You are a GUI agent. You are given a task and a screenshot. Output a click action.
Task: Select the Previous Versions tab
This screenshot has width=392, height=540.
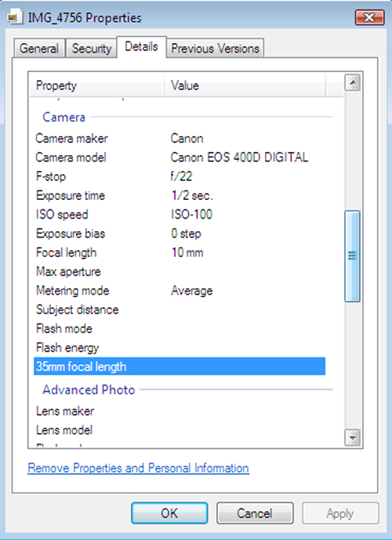215,49
